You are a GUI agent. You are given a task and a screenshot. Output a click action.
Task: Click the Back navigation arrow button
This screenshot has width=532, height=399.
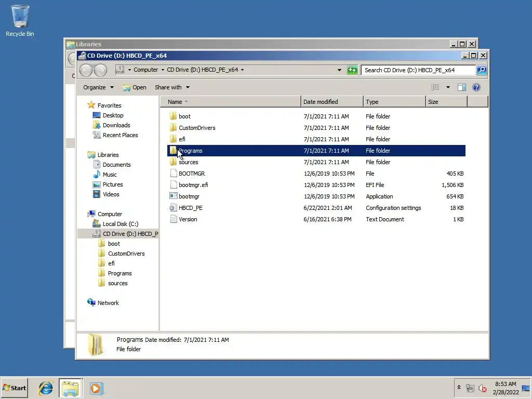[86, 70]
